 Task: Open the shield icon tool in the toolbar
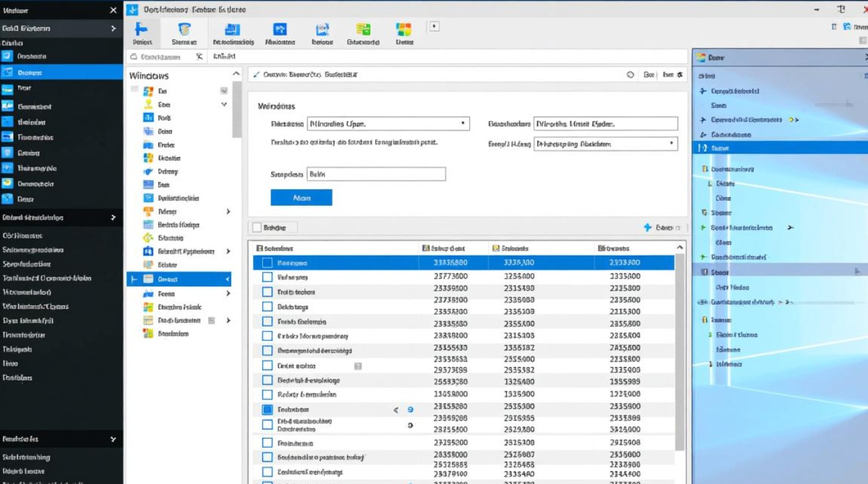(185, 30)
